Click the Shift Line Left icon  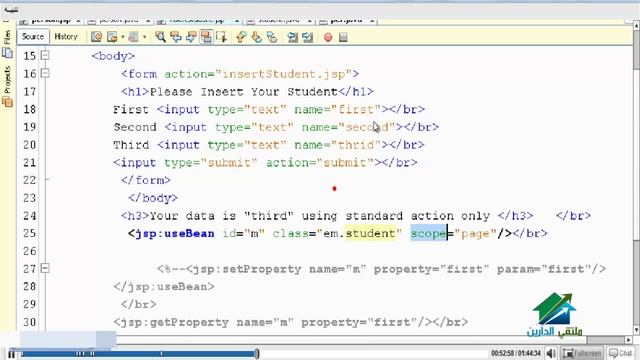(x=292, y=37)
